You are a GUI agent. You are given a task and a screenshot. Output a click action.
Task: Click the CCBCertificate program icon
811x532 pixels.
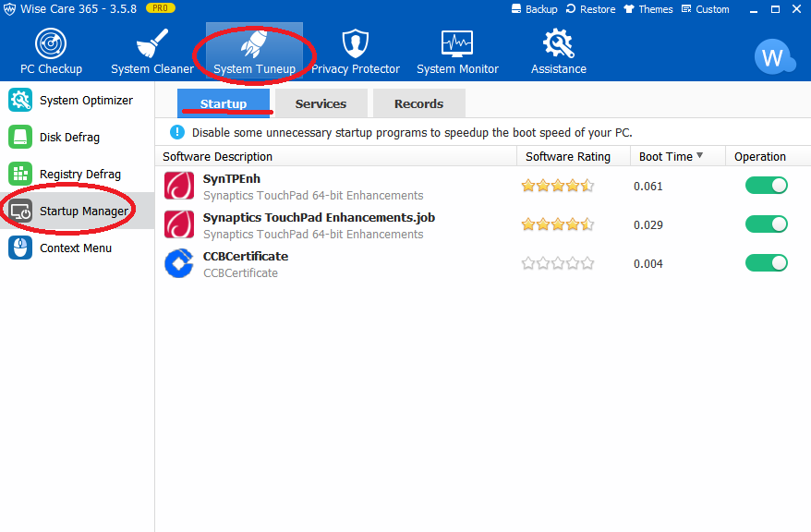pyautogui.click(x=179, y=263)
